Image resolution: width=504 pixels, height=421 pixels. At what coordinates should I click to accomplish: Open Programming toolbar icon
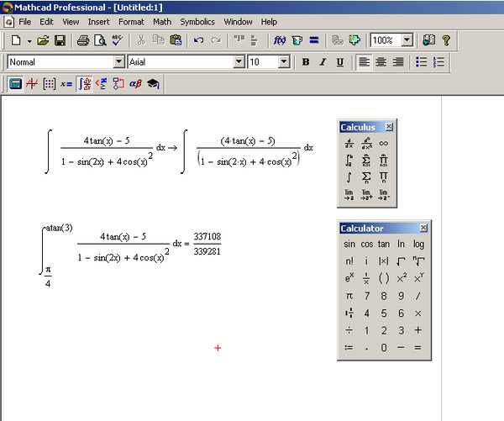(x=118, y=84)
